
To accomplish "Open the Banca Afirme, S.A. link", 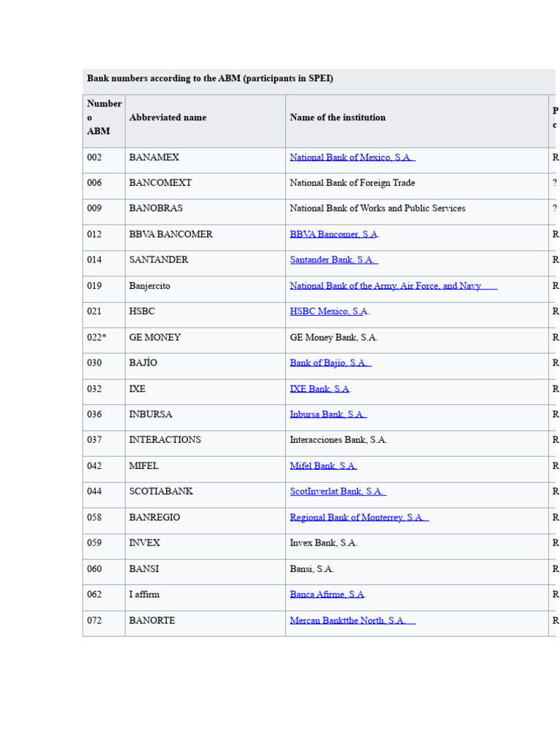I will pyautogui.click(x=327, y=595).
